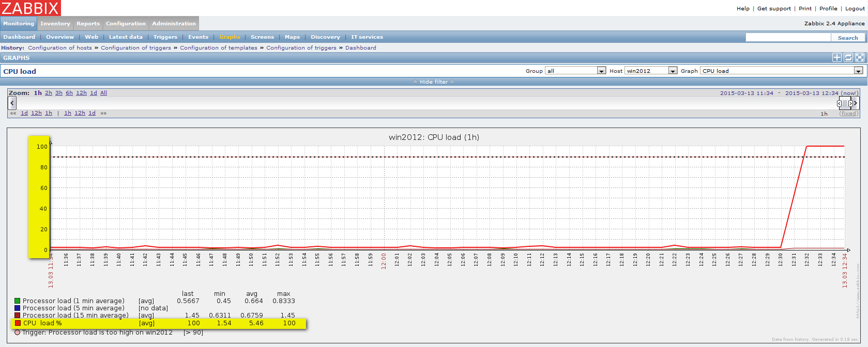Viewport: 868px width, 347px height.
Task: Go to Discovery submenu item
Action: (x=325, y=37)
